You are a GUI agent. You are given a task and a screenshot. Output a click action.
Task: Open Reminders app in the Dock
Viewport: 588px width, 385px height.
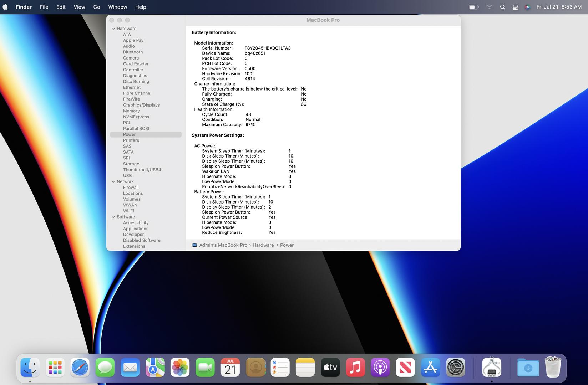[280, 368]
